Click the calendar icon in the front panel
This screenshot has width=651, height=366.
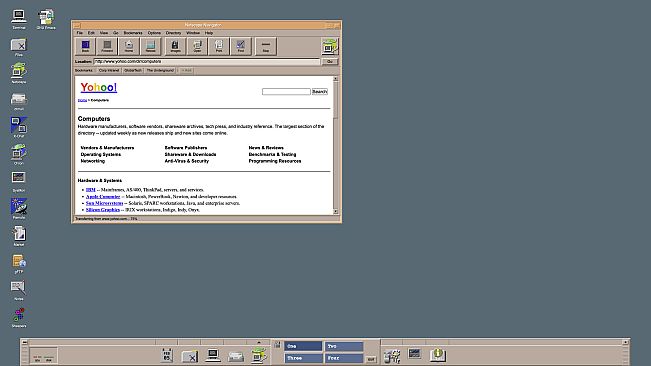[167, 355]
